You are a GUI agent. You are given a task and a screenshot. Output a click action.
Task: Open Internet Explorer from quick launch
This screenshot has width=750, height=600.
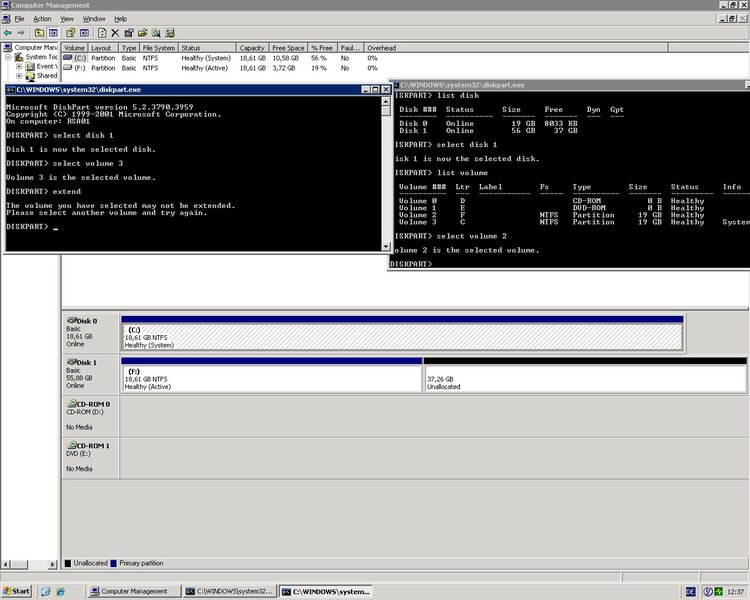click(x=60, y=591)
